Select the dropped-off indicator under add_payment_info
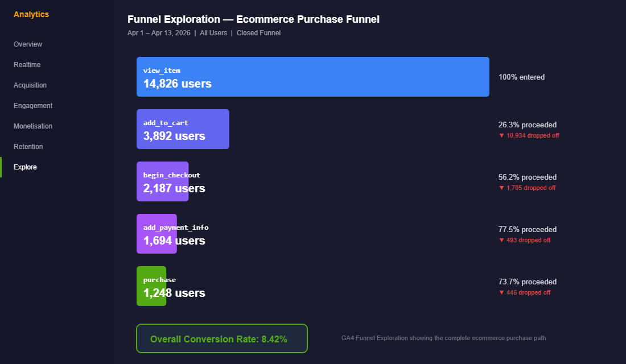This screenshot has width=626, height=364. click(x=524, y=240)
